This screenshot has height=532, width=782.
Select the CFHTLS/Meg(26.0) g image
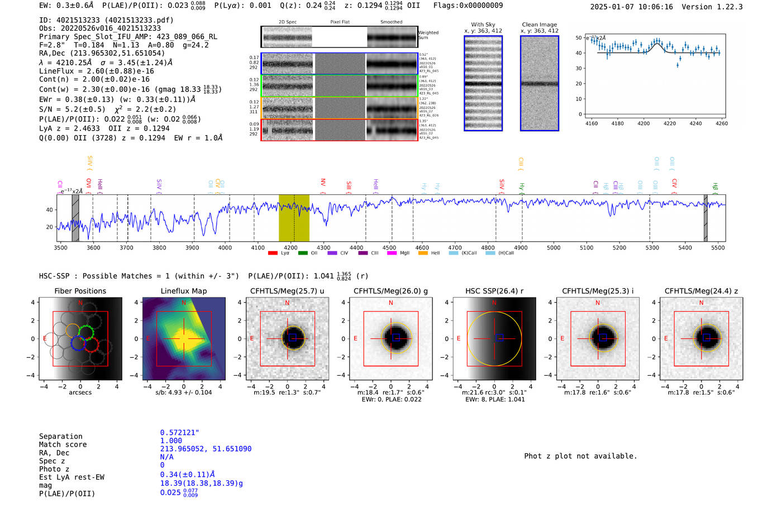click(390, 338)
